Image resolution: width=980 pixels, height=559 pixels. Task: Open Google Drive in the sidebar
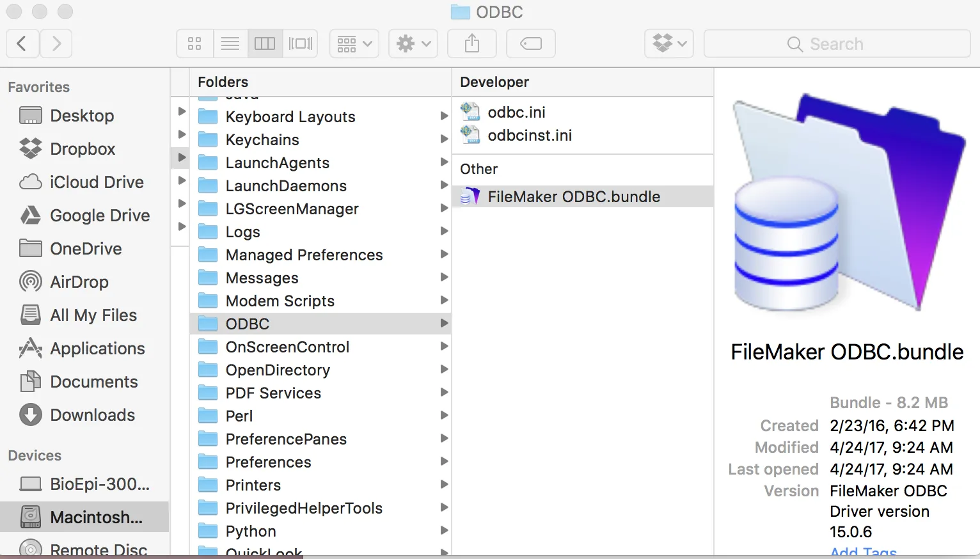(84, 216)
